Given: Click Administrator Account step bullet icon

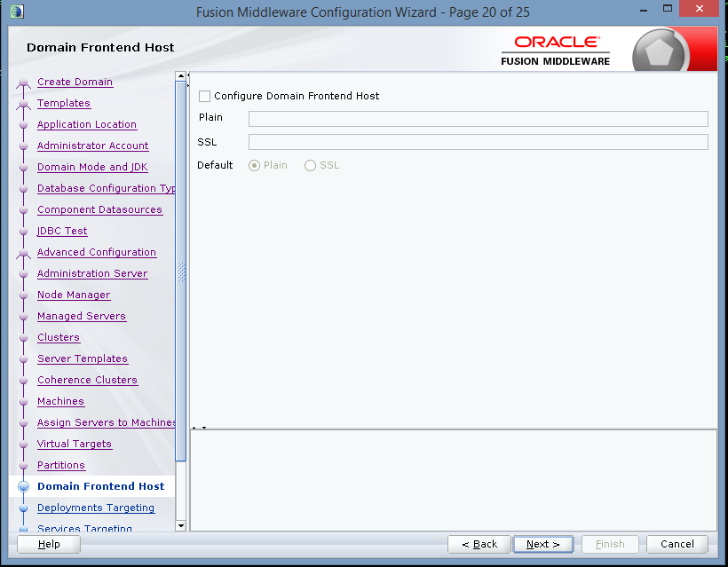Looking at the screenshot, I should tap(24, 146).
